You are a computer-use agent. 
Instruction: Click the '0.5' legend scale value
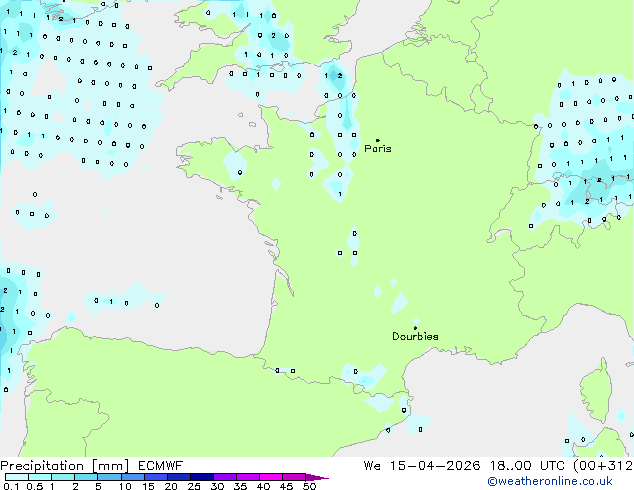click(x=35, y=486)
